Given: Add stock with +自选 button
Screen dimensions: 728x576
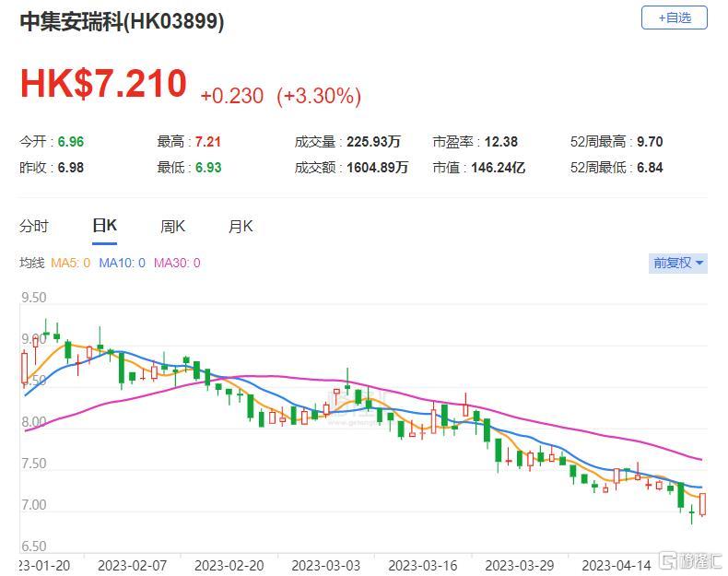Looking at the screenshot, I should pyautogui.click(x=675, y=18).
